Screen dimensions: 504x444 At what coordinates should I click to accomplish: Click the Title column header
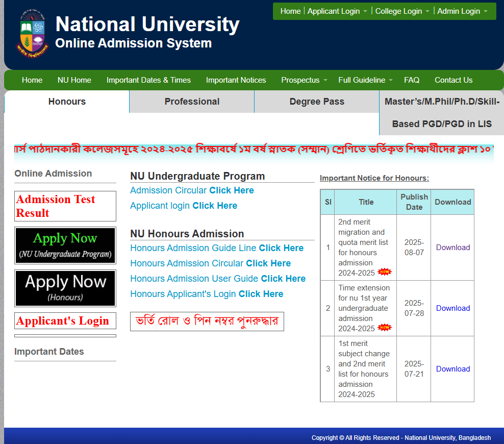click(366, 202)
